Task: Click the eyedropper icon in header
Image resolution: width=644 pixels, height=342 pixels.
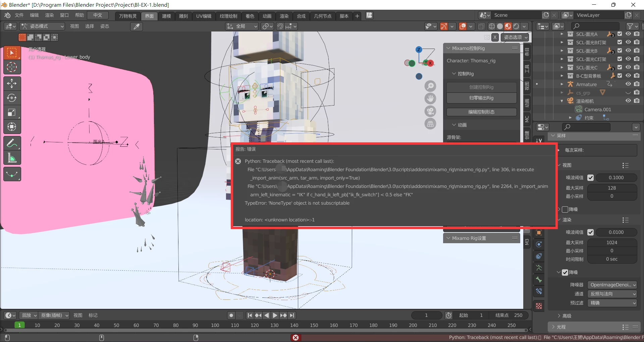Action: (137, 26)
